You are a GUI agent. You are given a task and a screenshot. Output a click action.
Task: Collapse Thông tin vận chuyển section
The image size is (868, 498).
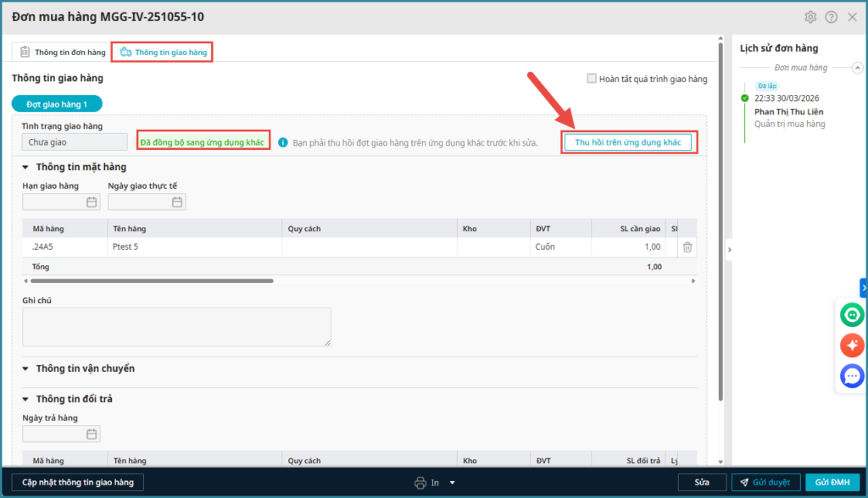25,368
